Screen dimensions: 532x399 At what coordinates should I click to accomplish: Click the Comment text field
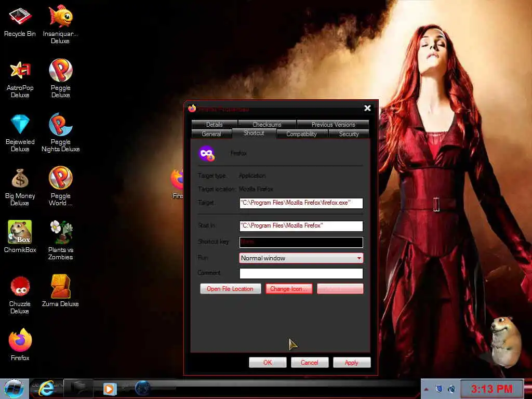tap(301, 273)
